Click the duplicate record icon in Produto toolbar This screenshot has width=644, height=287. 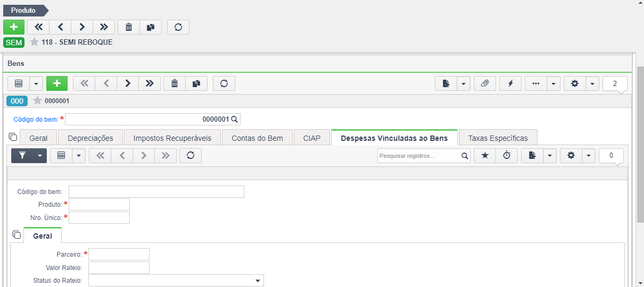[151, 27]
